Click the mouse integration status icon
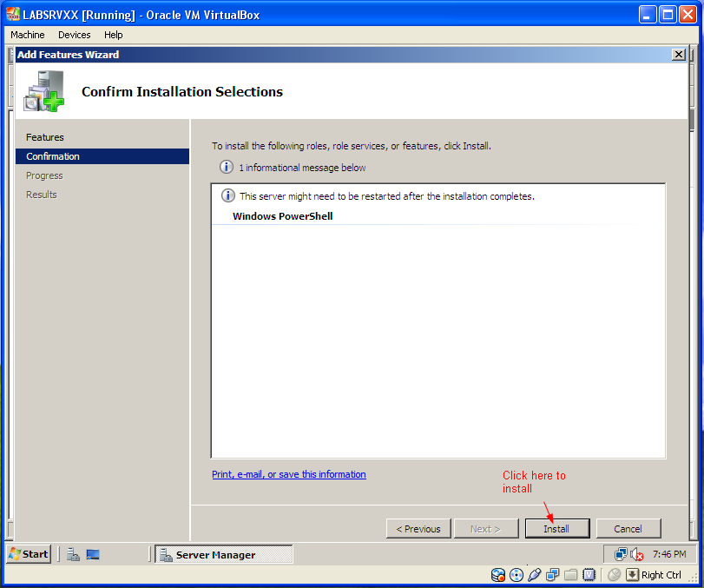Viewport: 704px width, 588px height. 614,575
